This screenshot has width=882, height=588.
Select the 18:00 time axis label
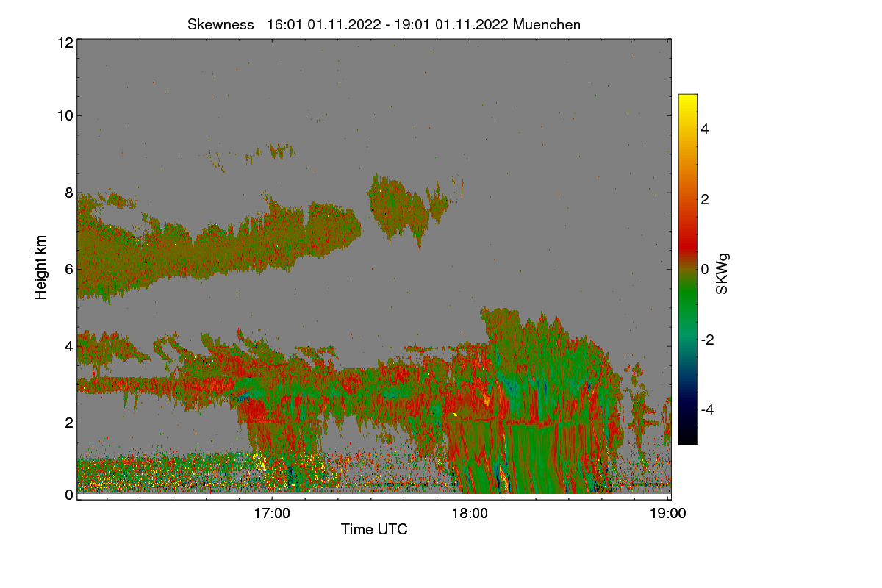[x=470, y=514]
